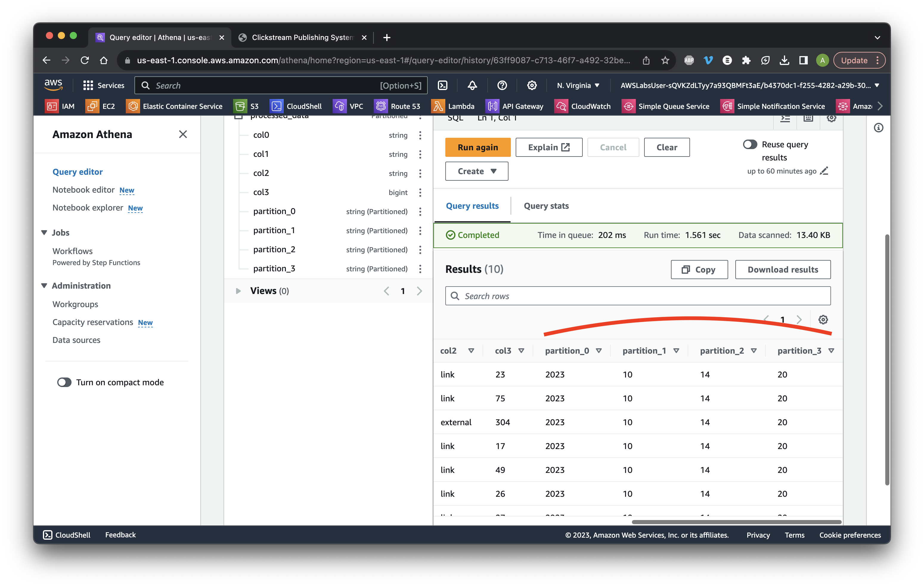Turn on compact mode switch
924x588 pixels.
[64, 382]
